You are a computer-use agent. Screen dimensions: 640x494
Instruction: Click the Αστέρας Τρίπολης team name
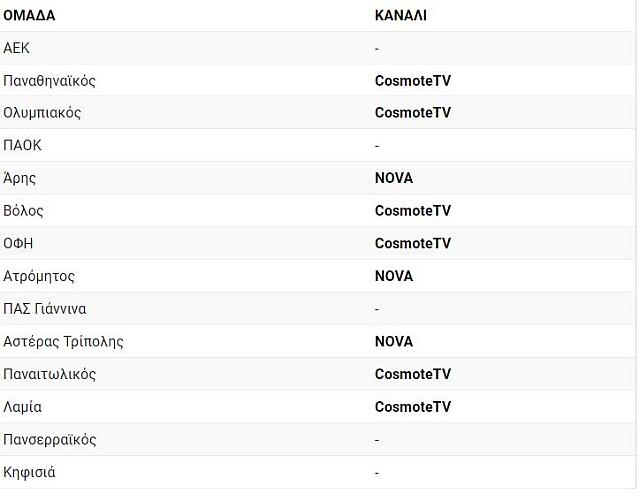(63, 341)
